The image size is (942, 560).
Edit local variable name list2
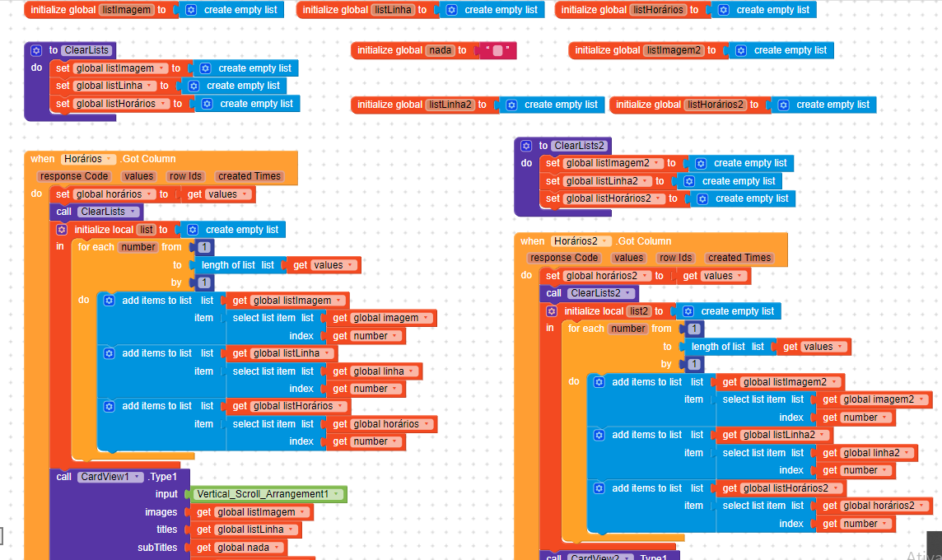pyautogui.click(x=639, y=311)
